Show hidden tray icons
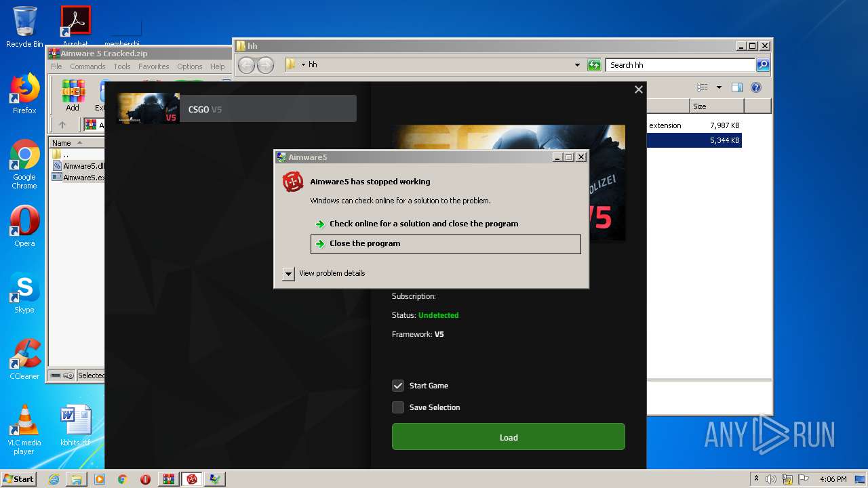 coord(756,479)
